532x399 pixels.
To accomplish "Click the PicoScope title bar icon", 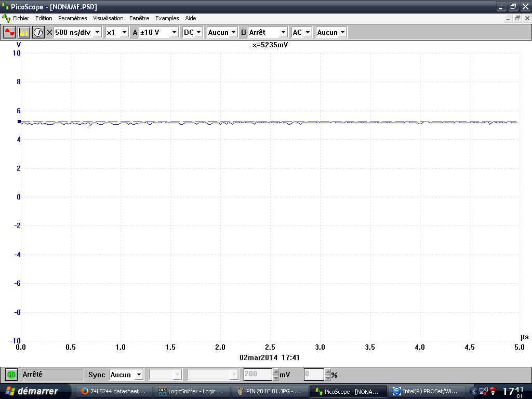I will [x=5, y=6].
